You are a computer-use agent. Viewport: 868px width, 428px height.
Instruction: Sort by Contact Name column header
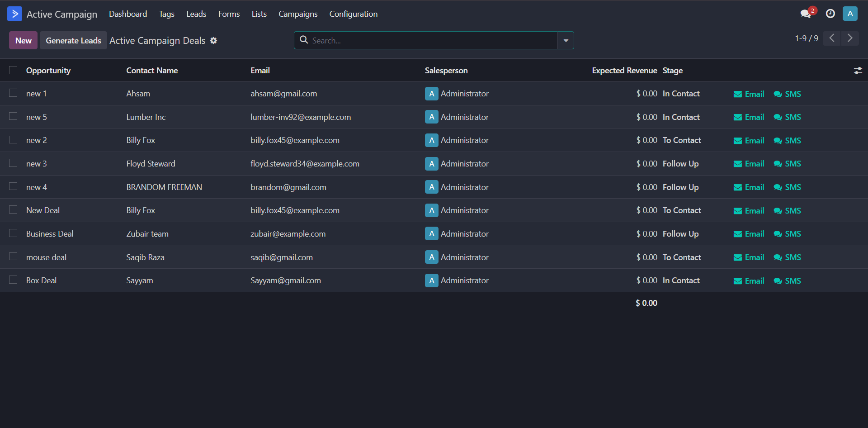(x=152, y=71)
